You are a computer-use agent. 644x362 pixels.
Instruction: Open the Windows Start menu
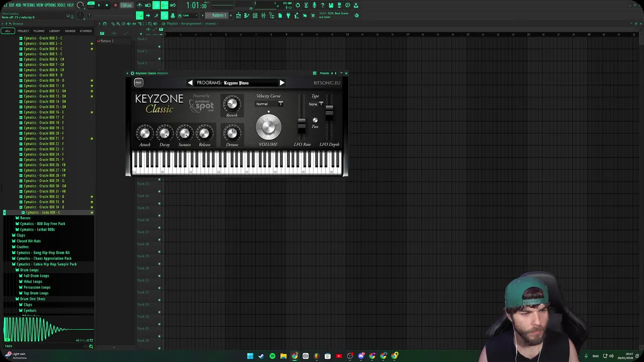tap(250, 356)
